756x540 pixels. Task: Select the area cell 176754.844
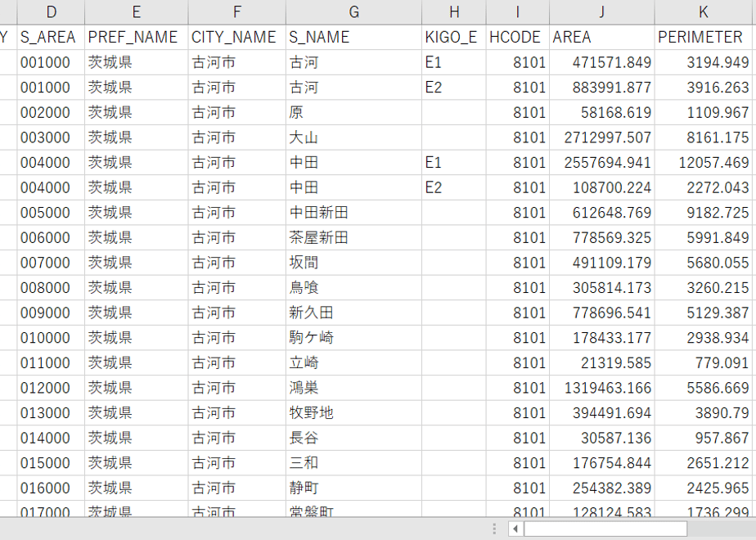pos(601,463)
